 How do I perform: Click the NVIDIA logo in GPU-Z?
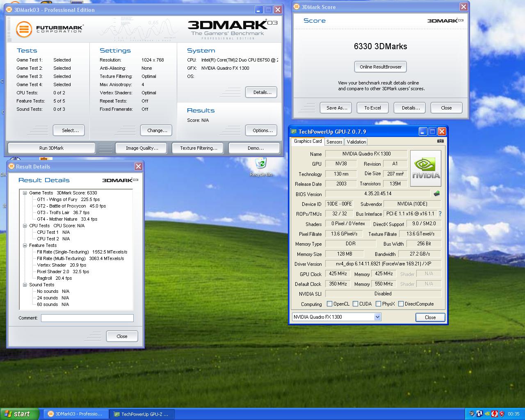point(426,168)
